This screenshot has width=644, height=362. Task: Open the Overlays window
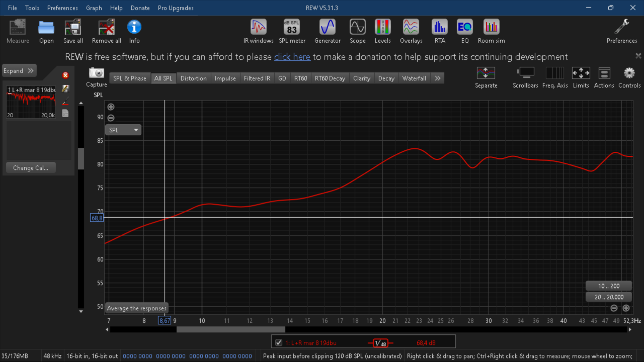pyautogui.click(x=411, y=31)
